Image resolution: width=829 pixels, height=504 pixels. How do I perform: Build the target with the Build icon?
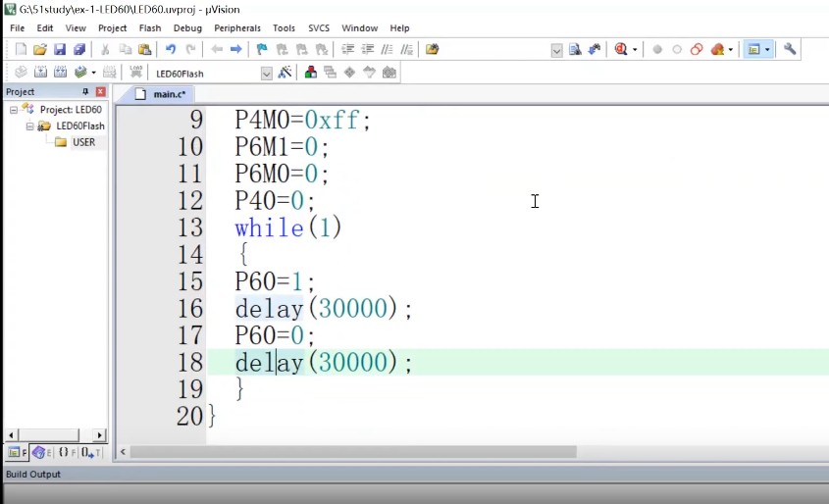[x=40, y=72]
